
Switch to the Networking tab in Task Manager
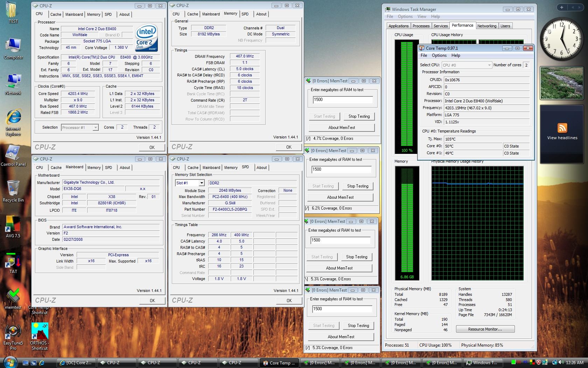click(486, 26)
